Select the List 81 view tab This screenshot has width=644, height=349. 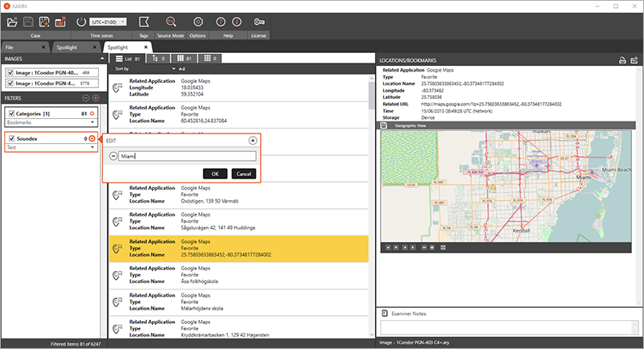[127, 59]
